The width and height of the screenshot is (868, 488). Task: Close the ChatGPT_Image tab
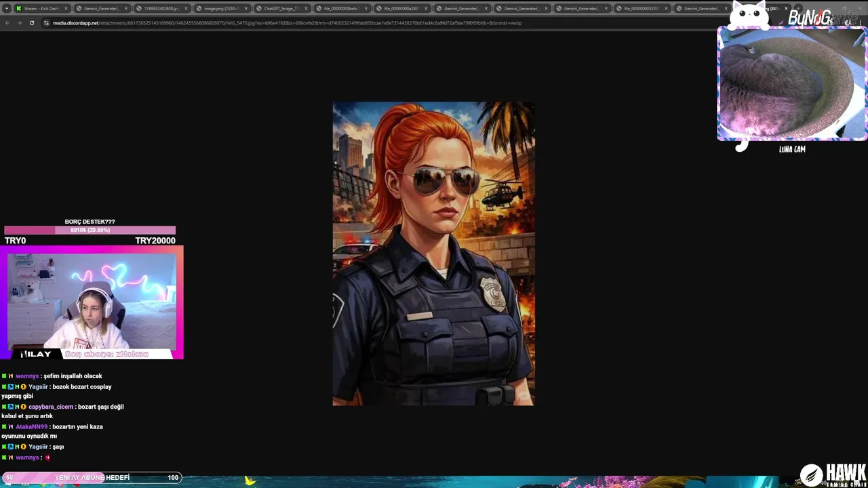pos(306,8)
